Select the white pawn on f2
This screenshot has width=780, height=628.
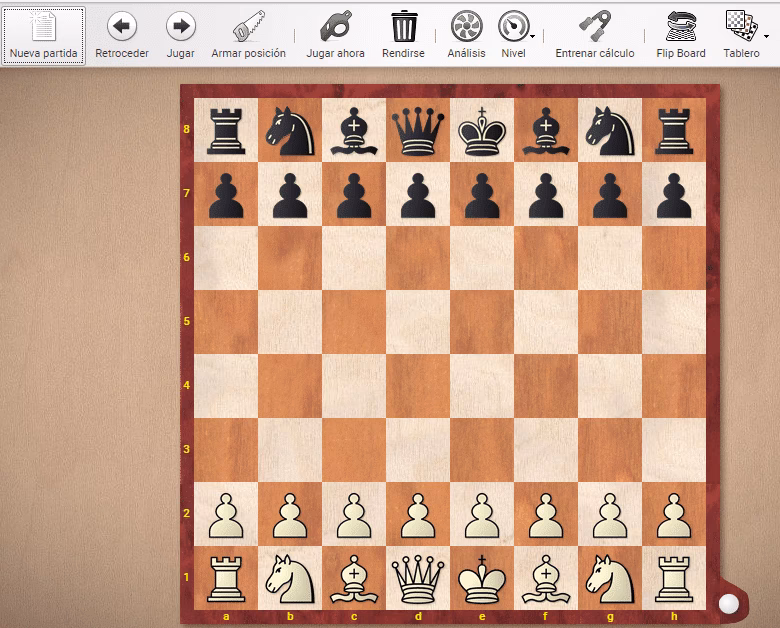(x=546, y=515)
